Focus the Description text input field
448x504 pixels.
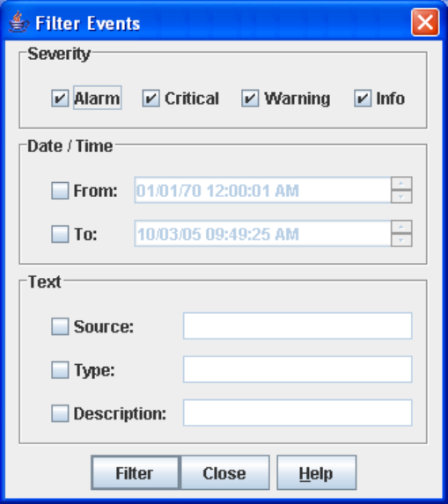click(x=297, y=413)
